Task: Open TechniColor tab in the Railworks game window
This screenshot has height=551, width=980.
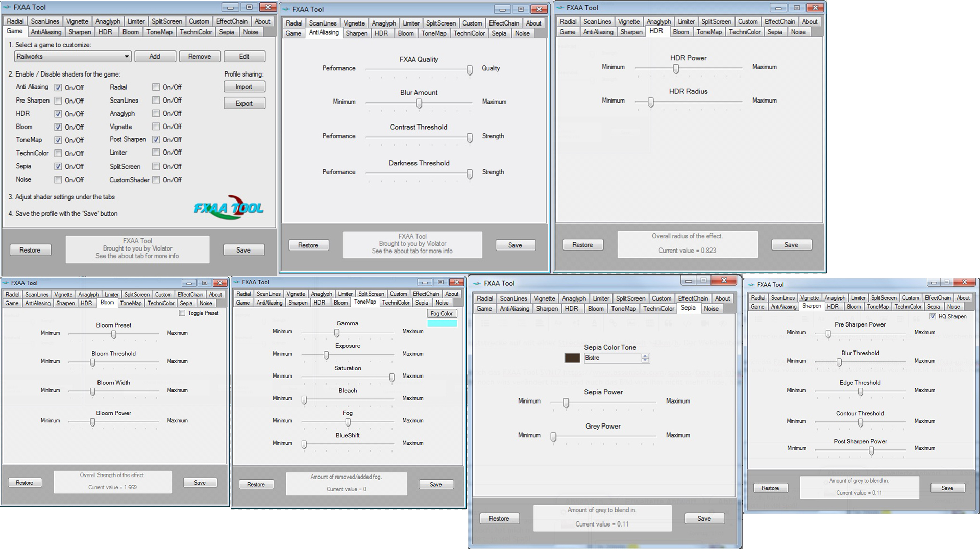Action: click(x=195, y=32)
